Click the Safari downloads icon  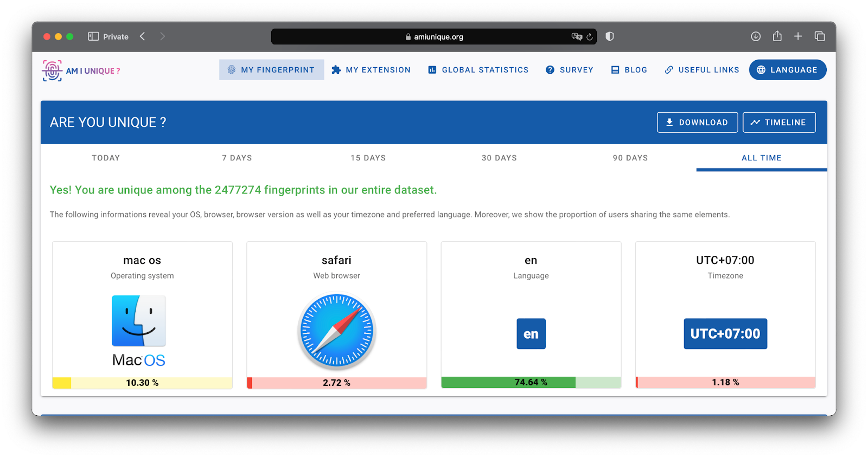point(755,36)
